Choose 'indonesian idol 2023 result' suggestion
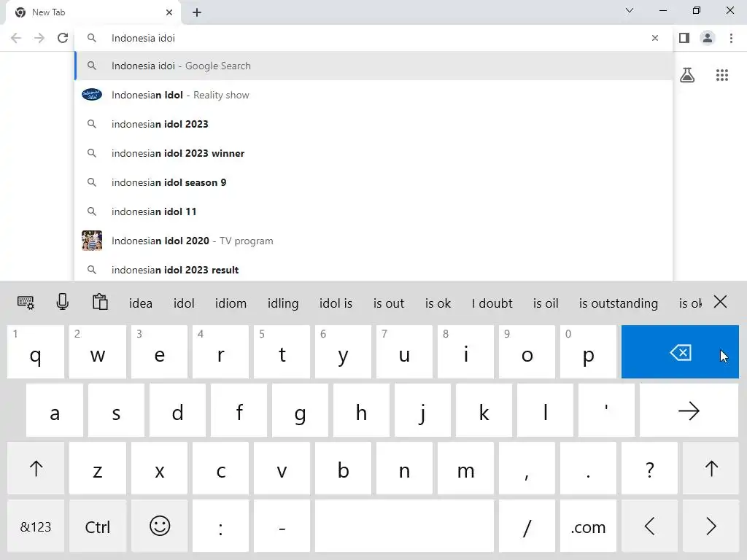 pyautogui.click(x=374, y=270)
